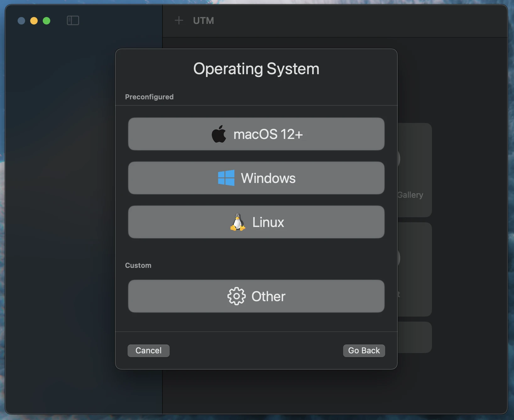Click the Preconfigured section label
514x420 pixels.
149,97
